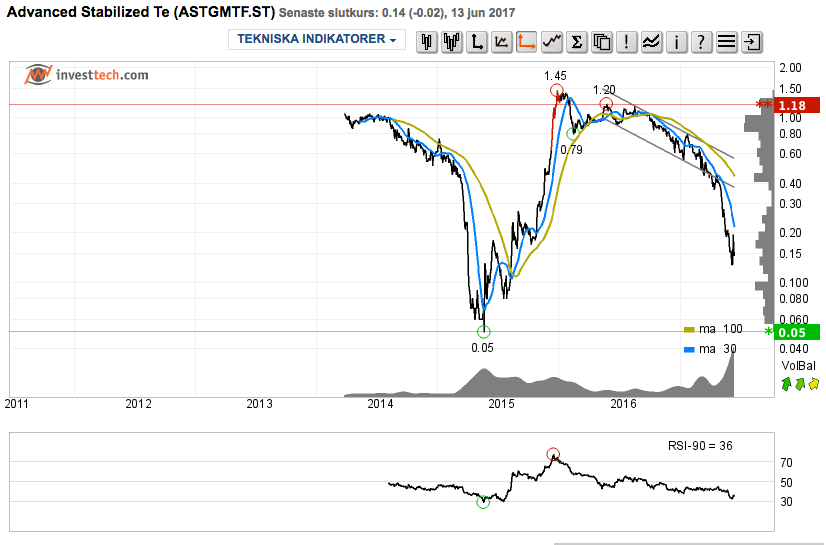Click the 1.45 peak price label
This screenshot has width=826, height=545.
555,76
